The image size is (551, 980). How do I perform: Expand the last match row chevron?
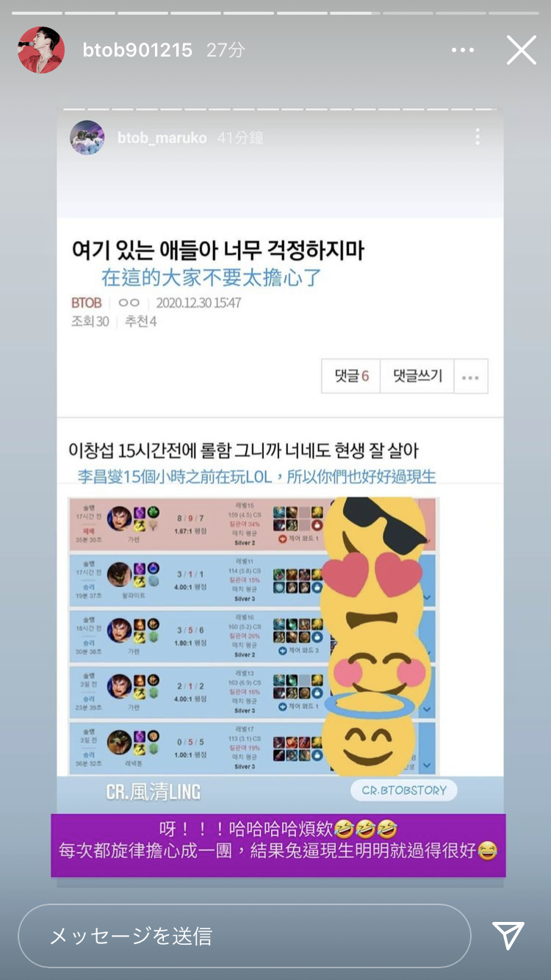point(428,766)
